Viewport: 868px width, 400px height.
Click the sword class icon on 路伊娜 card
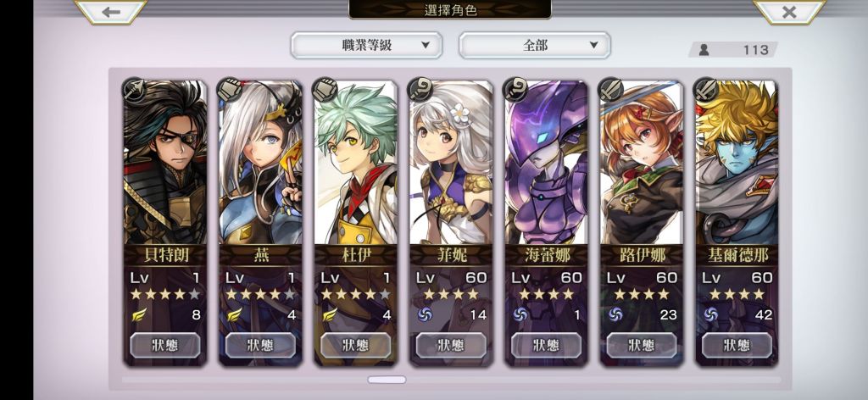tap(610, 90)
